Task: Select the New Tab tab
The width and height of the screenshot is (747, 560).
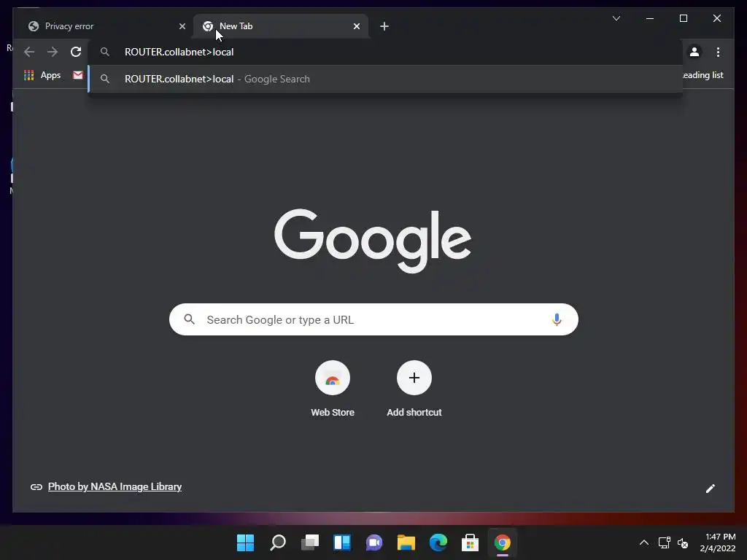Action: click(x=280, y=26)
